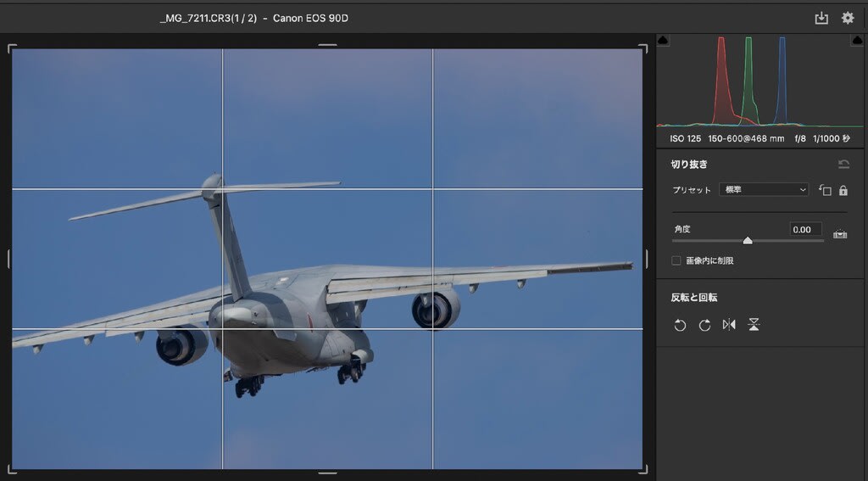
Task: Open the settings gear icon
Action: [x=848, y=18]
